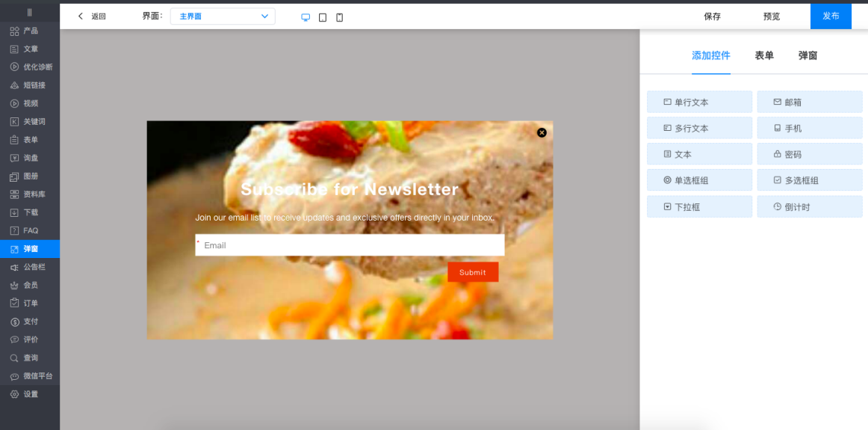
Task: Click the blue 发布 publish button
Action: 831,16
